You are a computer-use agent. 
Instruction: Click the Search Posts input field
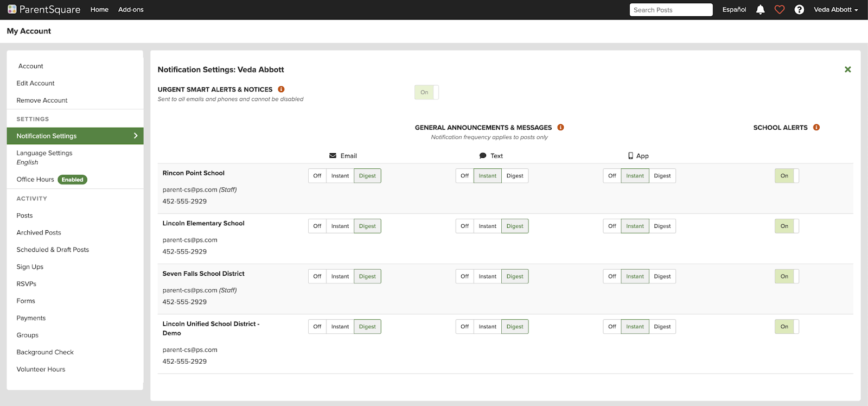click(671, 10)
